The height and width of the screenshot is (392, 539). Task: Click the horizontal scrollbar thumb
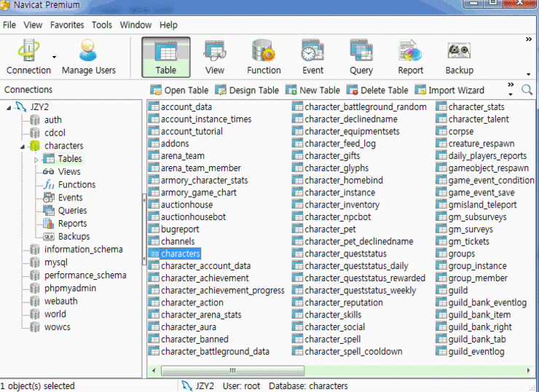pos(233,371)
